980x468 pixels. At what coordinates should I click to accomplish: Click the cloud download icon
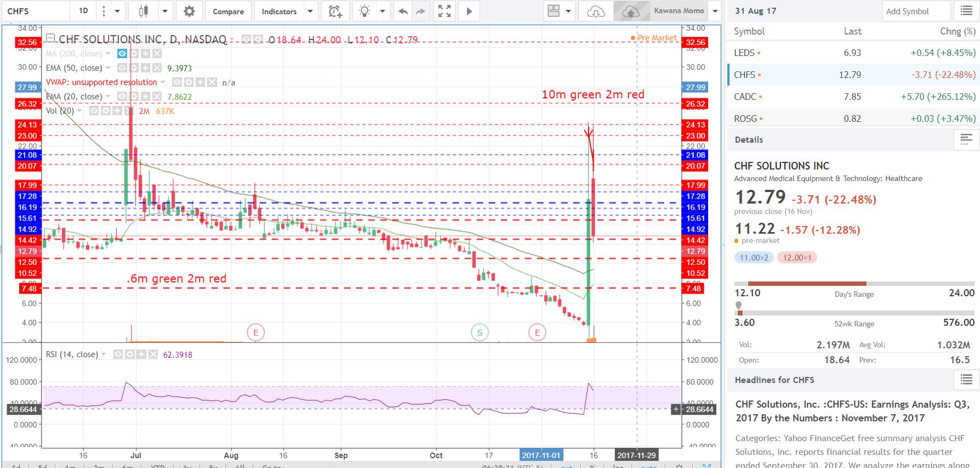(x=595, y=11)
